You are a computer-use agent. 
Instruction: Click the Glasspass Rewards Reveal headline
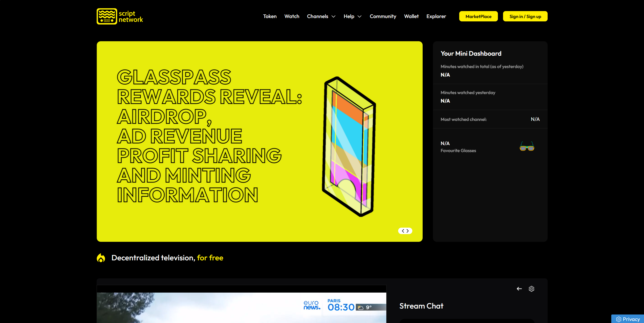(x=209, y=136)
